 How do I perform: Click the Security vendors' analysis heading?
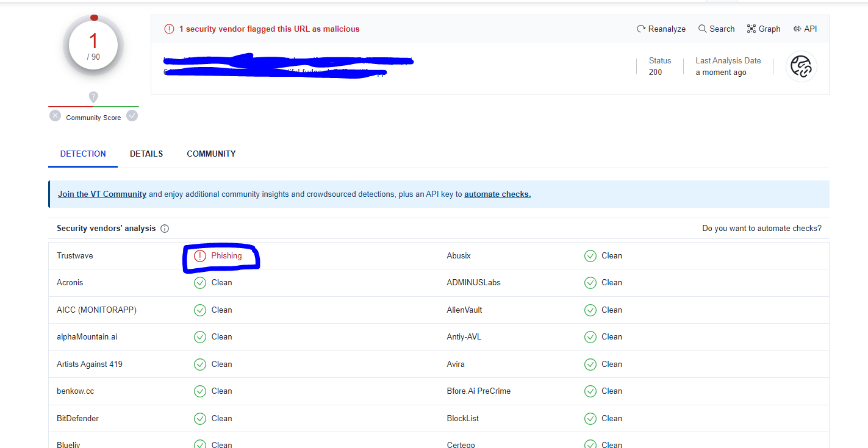106,229
